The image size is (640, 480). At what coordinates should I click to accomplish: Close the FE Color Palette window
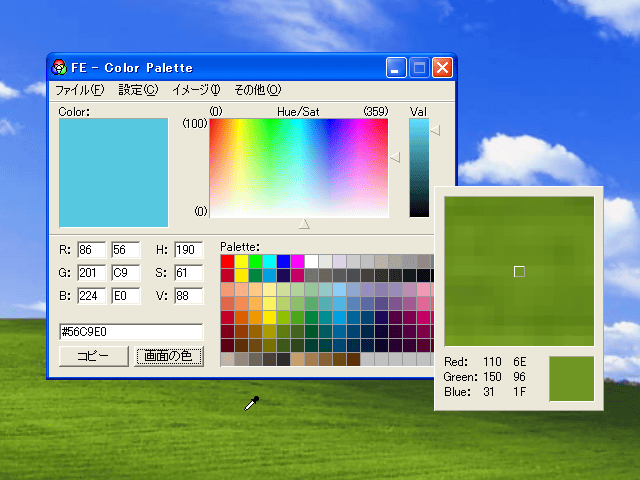442,67
